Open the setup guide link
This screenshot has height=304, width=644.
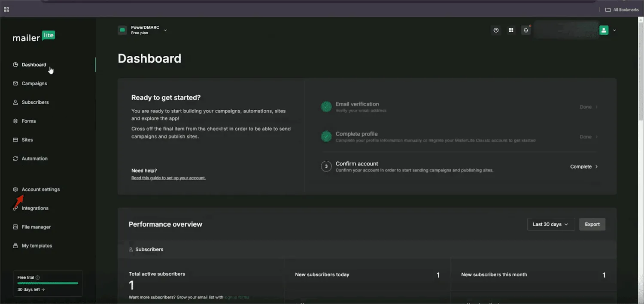tap(168, 178)
